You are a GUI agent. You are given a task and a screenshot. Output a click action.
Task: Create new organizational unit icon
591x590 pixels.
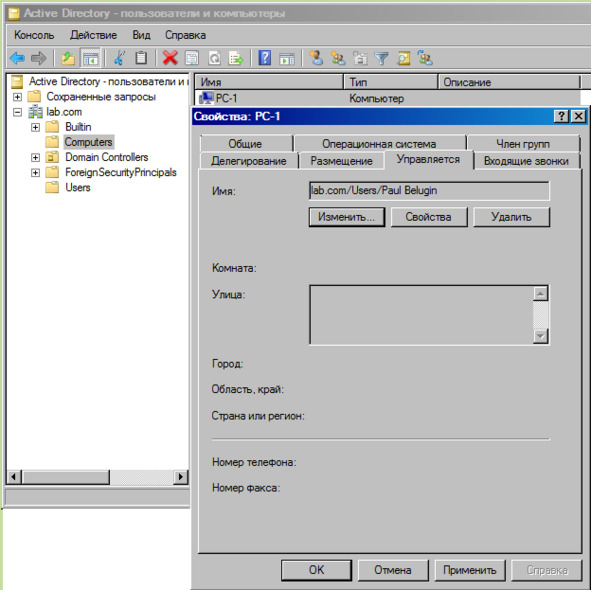tap(360, 58)
